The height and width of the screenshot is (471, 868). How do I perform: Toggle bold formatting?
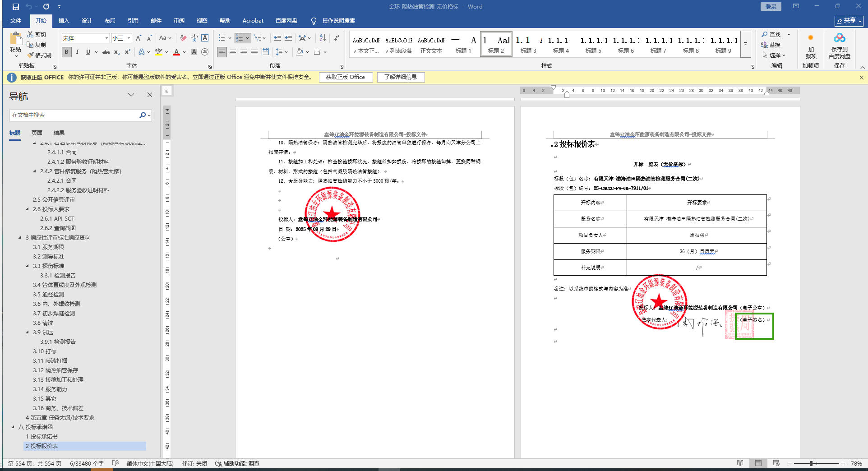pyautogui.click(x=66, y=52)
